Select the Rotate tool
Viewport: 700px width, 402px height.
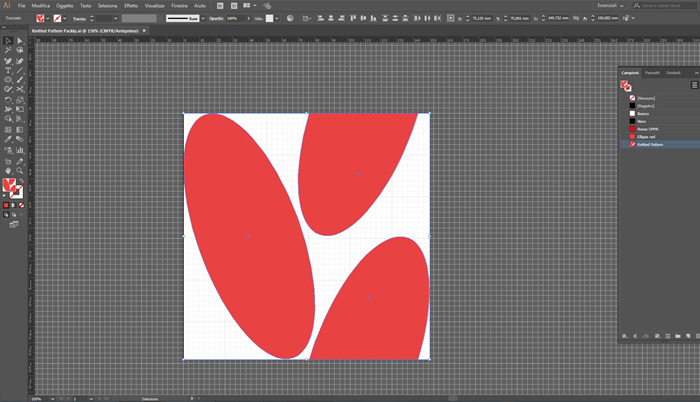[8, 100]
